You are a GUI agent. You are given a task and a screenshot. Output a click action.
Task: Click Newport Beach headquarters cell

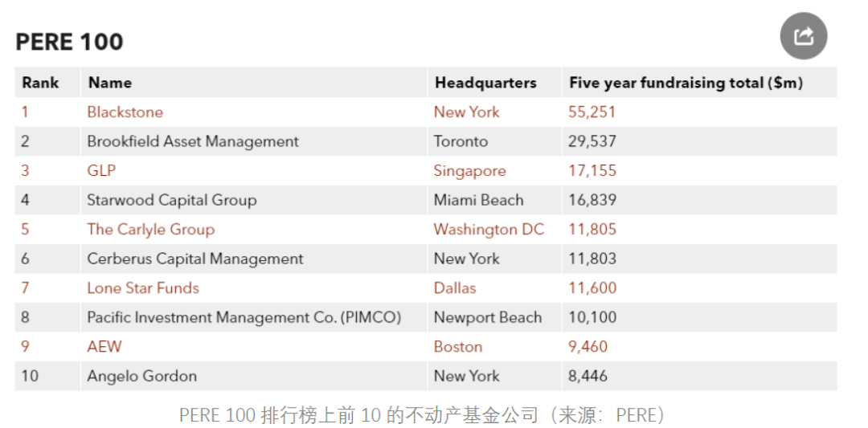pyautogui.click(x=488, y=317)
